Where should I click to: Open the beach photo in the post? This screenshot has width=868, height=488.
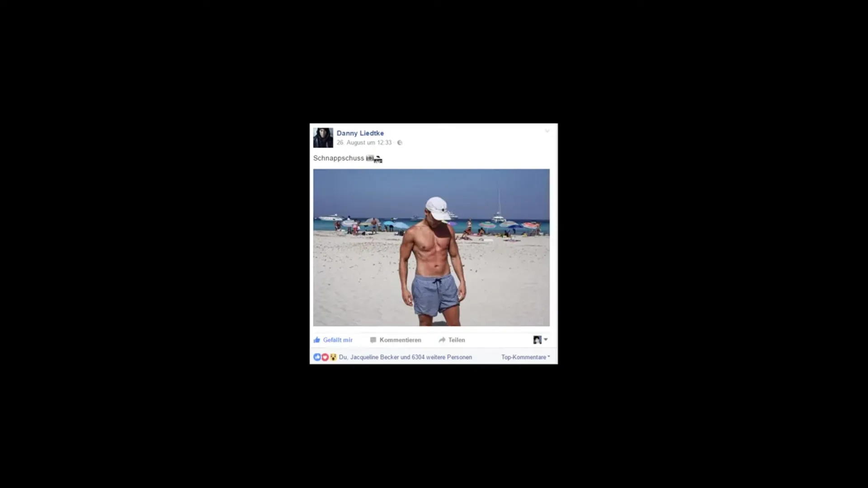click(x=431, y=248)
